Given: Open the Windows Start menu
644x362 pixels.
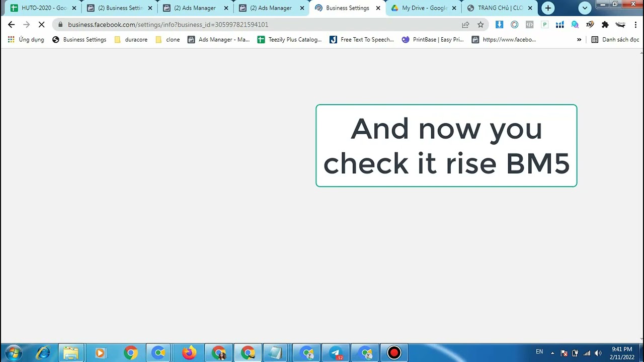Looking at the screenshot, I should [x=12, y=353].
